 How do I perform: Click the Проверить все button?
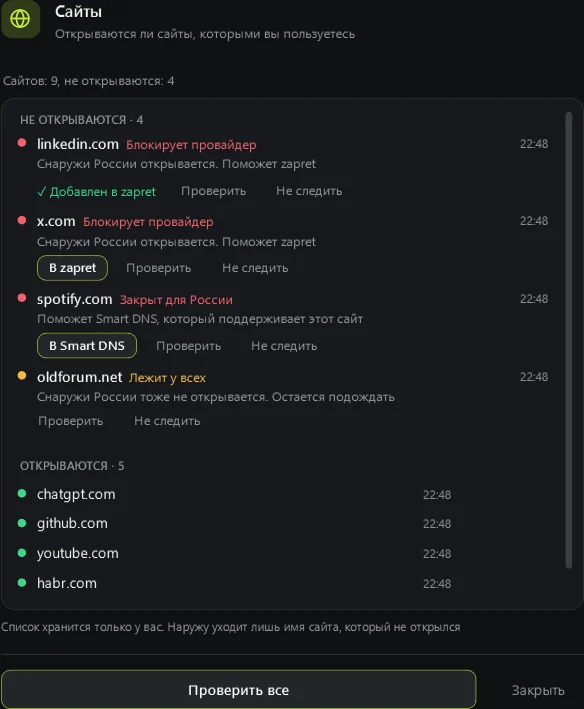coord(238,690)
